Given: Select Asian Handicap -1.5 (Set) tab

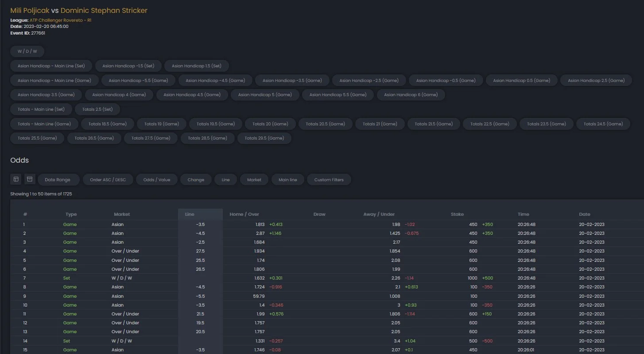Looking at the screenshot, I should [128, 66].
